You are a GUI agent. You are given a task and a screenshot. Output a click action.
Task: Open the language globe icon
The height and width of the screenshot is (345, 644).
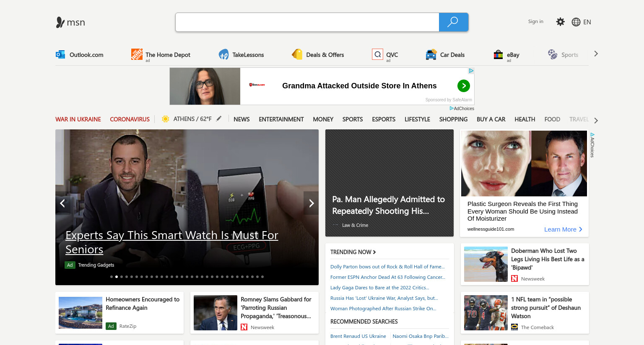(576, 22)
